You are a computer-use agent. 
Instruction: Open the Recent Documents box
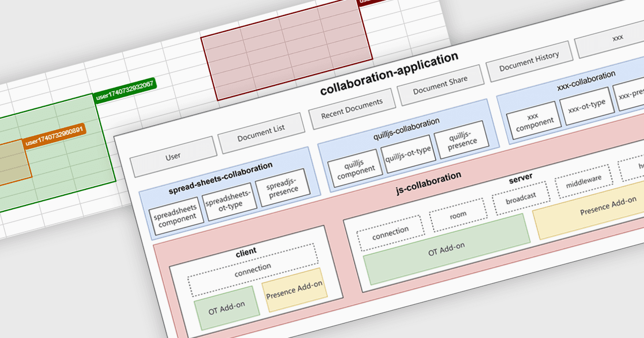pos(352,108)
